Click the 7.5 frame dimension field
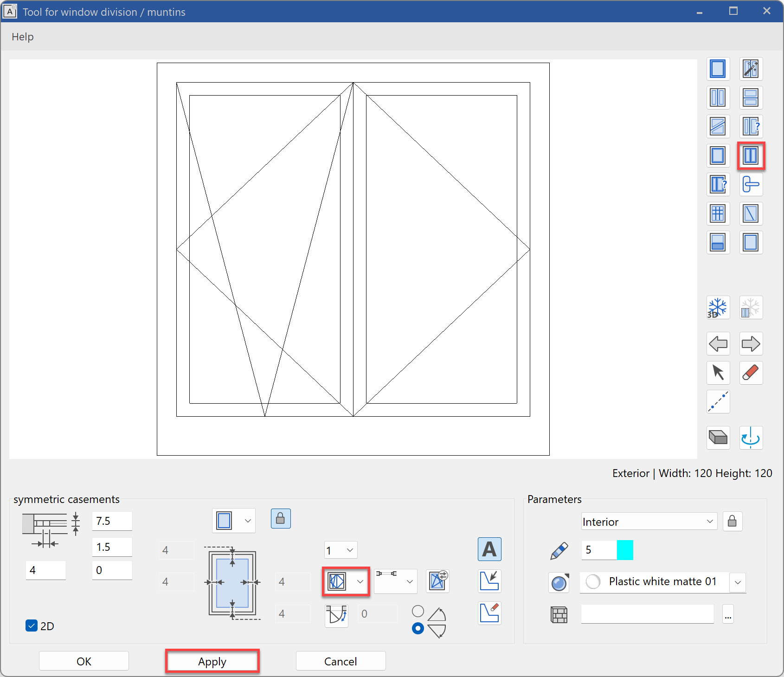The image size is (784, 677). [x=112, y=521]
